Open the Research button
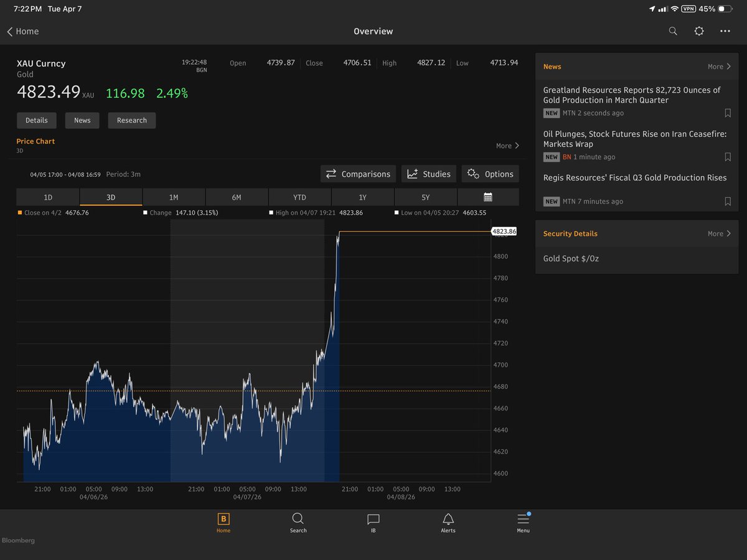This screenshot has width=747, height=560. pyautogui.click(x=132, y=121)
